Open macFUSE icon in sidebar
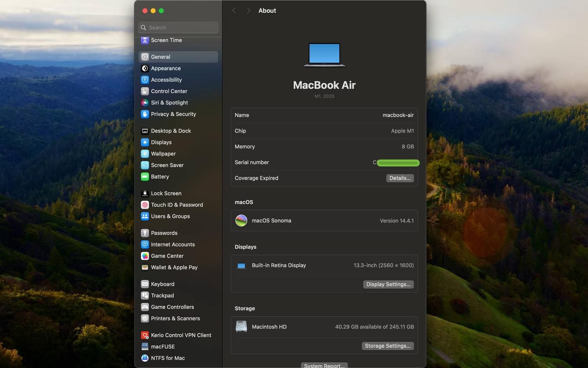 (145, 346)
